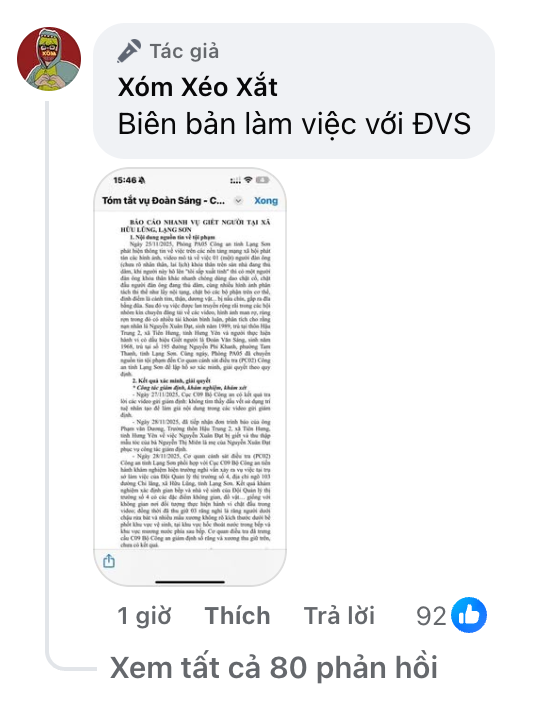Click the blue thumbs-up reaction icon
The height and width of the screenshot is (702, 538).
[469, 615]
